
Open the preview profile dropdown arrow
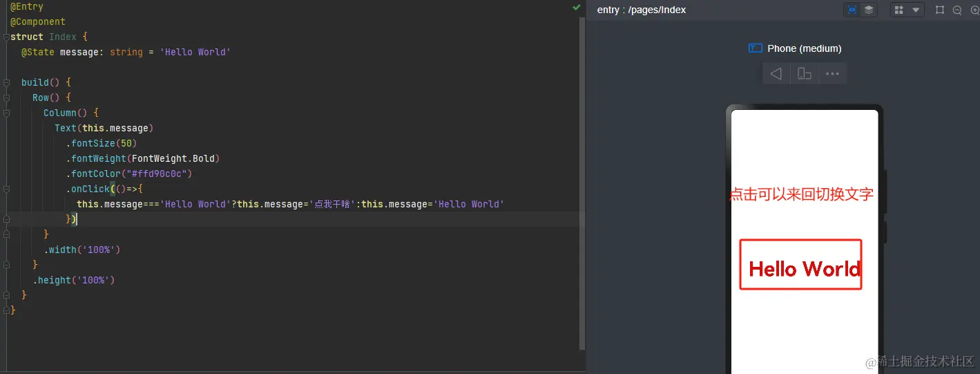tap(916, 10)
